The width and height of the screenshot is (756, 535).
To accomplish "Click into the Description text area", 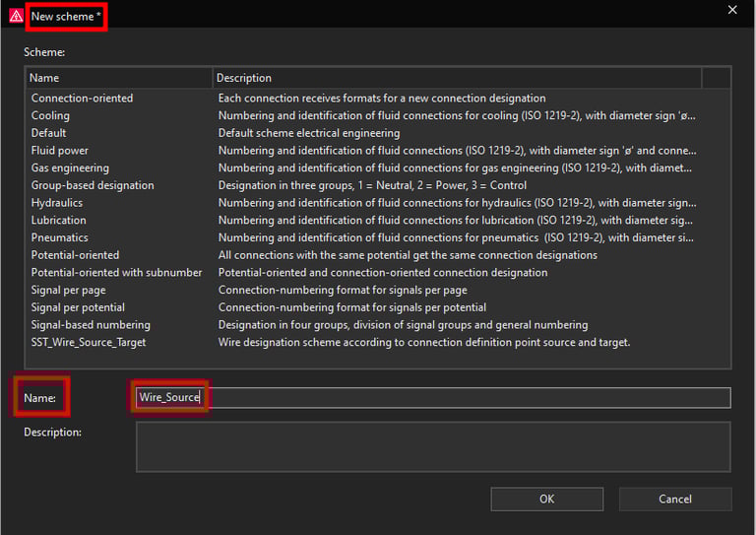I will coord(433,446).
